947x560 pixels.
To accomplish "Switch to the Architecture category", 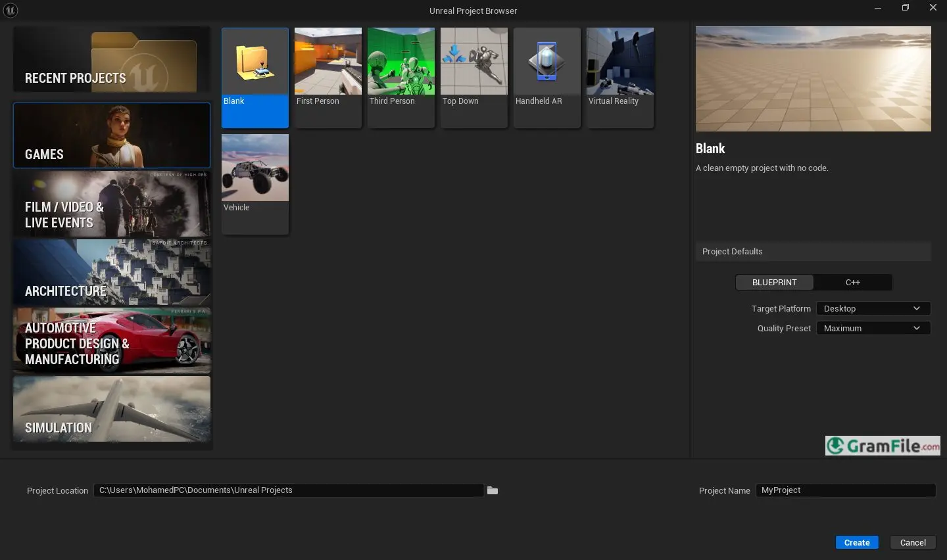I will (112, 272).
